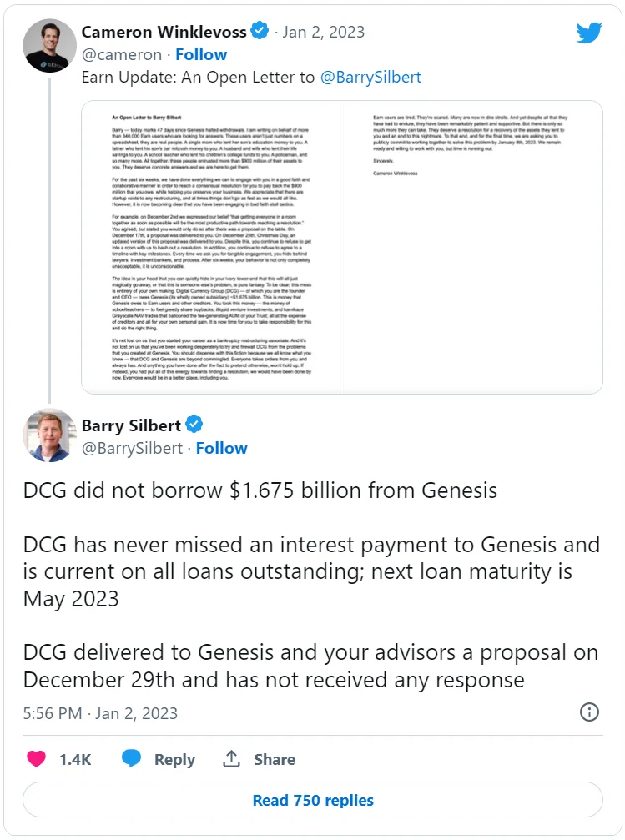This screenshot has height=840, width=625.
Task: Open the Read 750 replies button
Action: point(312,800)
